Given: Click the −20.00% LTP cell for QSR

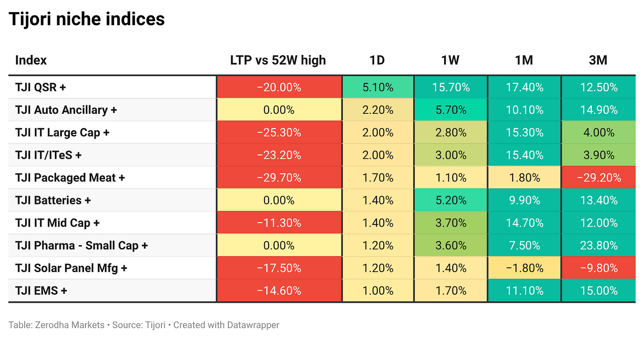Looking at the screenshot, I should point(279,87).
